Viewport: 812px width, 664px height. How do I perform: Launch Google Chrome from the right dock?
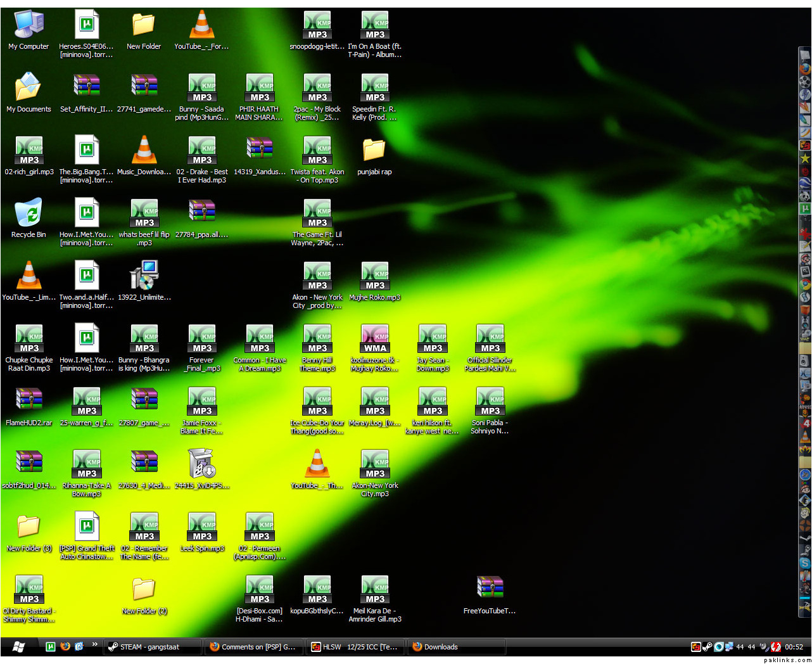pos(805,284)
